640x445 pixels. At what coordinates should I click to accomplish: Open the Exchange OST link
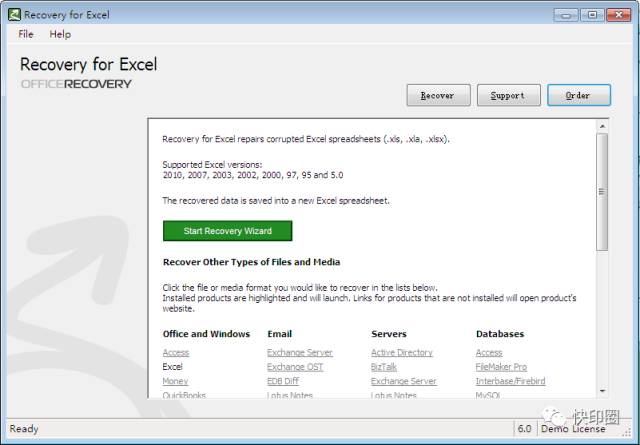coord(295,367)
